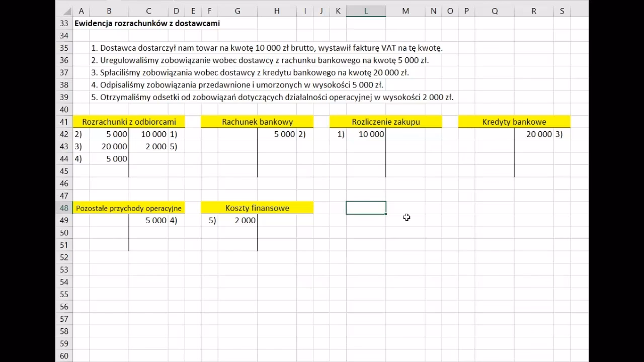Click the 5 000 entry under Rachunek bankowy
The image size is (644, 362).
click(284, 134)
